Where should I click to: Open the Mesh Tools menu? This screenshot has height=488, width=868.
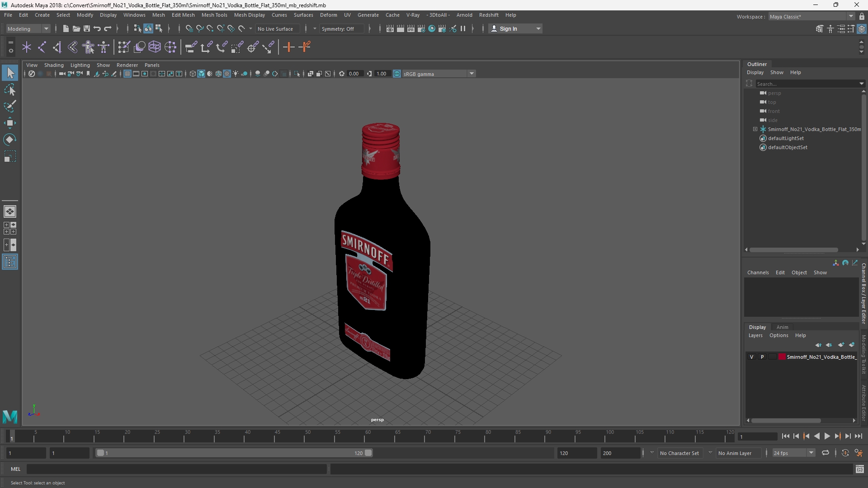(214, 15)
